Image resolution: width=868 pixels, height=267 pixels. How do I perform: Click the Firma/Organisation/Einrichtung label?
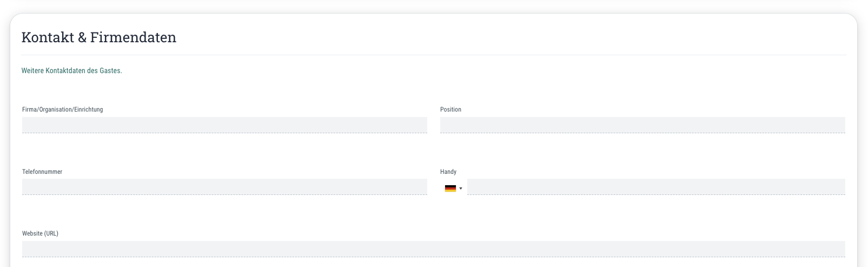[x=63, y=109]
